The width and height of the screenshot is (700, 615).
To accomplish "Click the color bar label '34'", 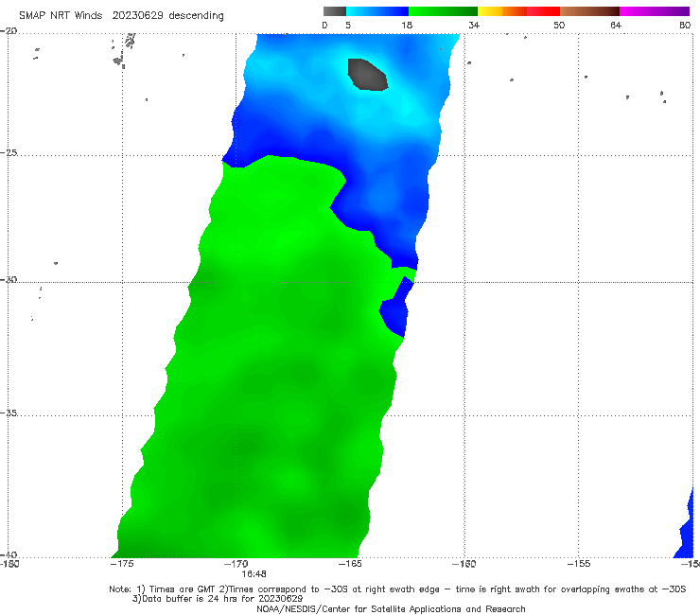I will point(474,25).
